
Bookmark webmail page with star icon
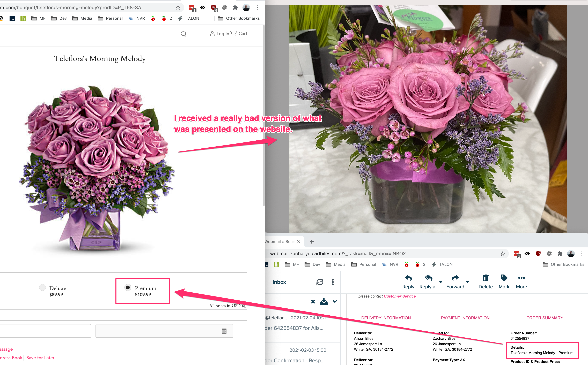(x=503, y=254)
